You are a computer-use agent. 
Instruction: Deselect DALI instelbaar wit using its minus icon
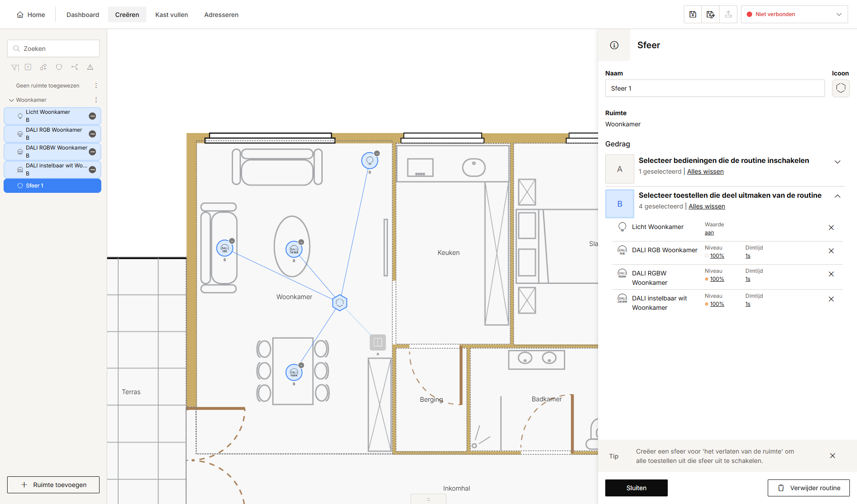coord(92,170)
